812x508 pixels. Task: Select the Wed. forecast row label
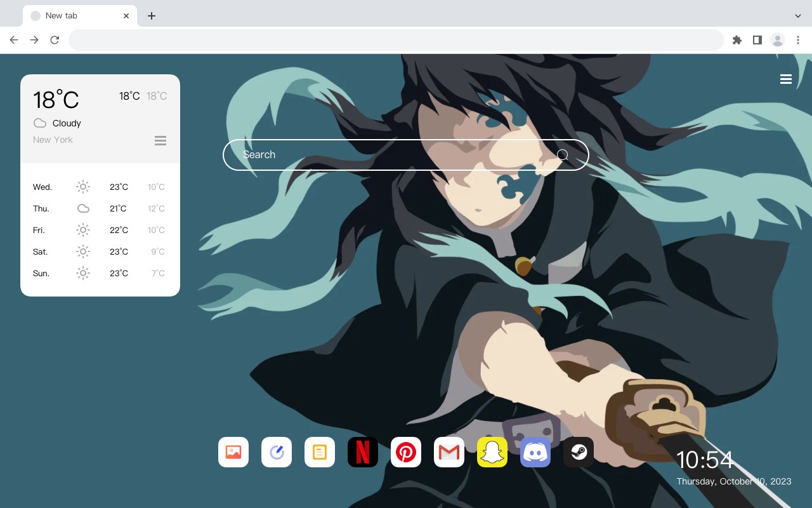43,187
